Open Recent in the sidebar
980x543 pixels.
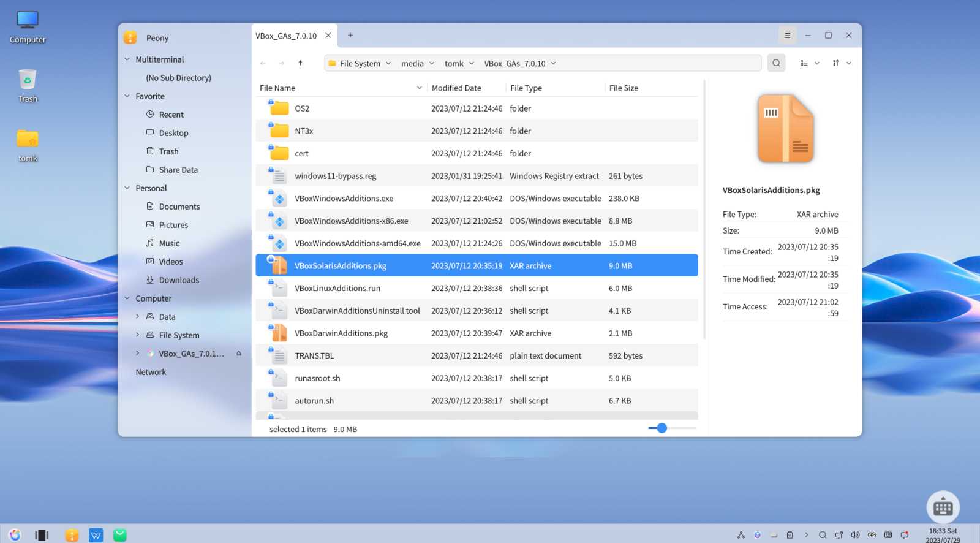[x=171, y=115]
